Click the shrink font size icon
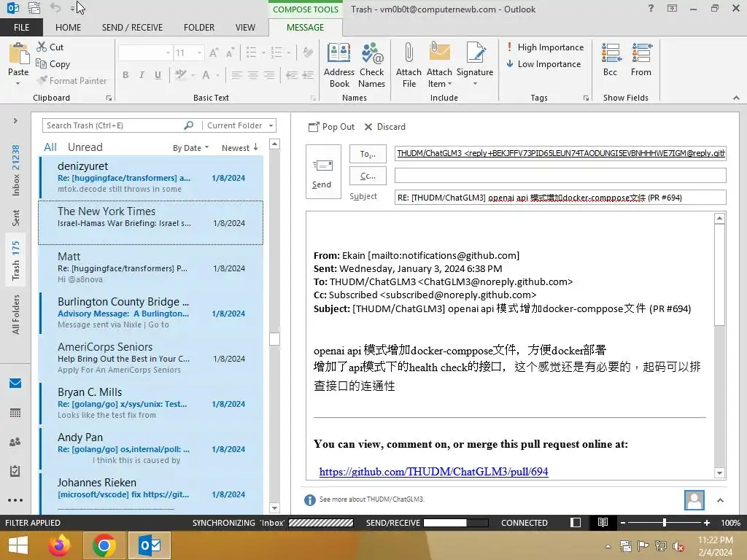Screen dimensions: 747x560 [x=230, y=52]
